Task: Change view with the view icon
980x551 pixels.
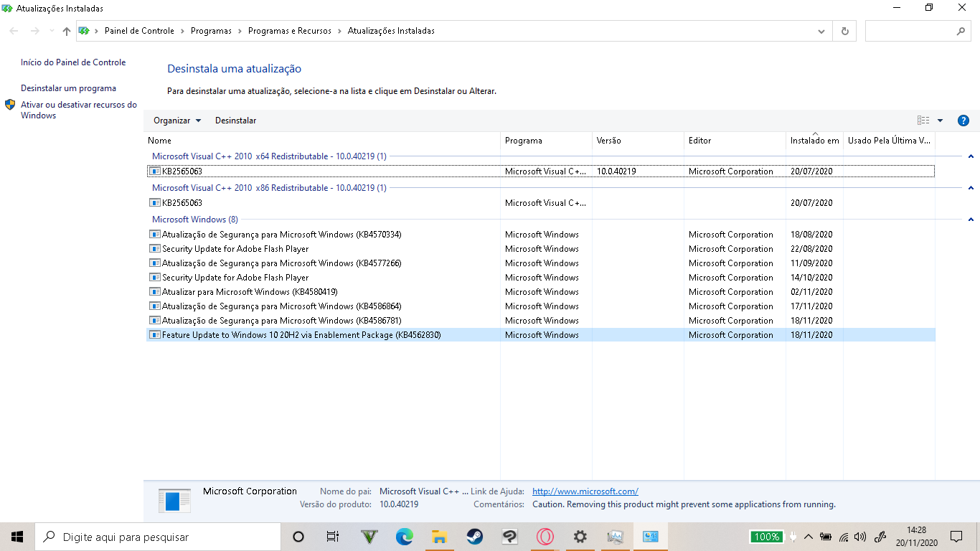Action: click(x=923, y=121)
